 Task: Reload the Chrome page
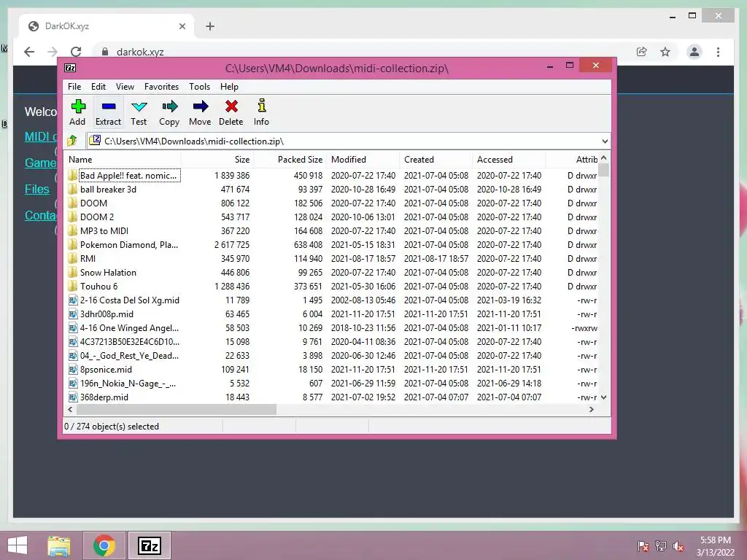click(x=76, y=52)
